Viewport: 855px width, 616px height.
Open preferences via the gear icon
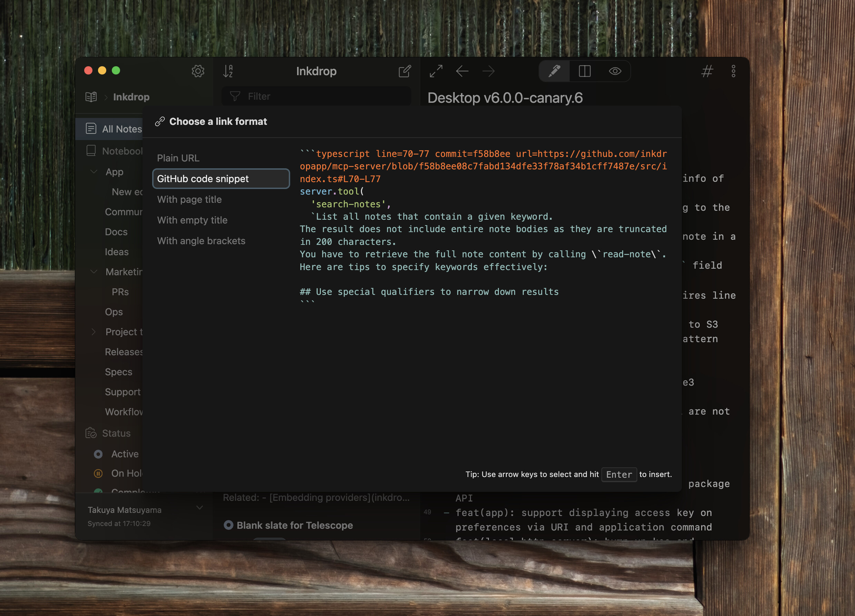coord(198,71)
